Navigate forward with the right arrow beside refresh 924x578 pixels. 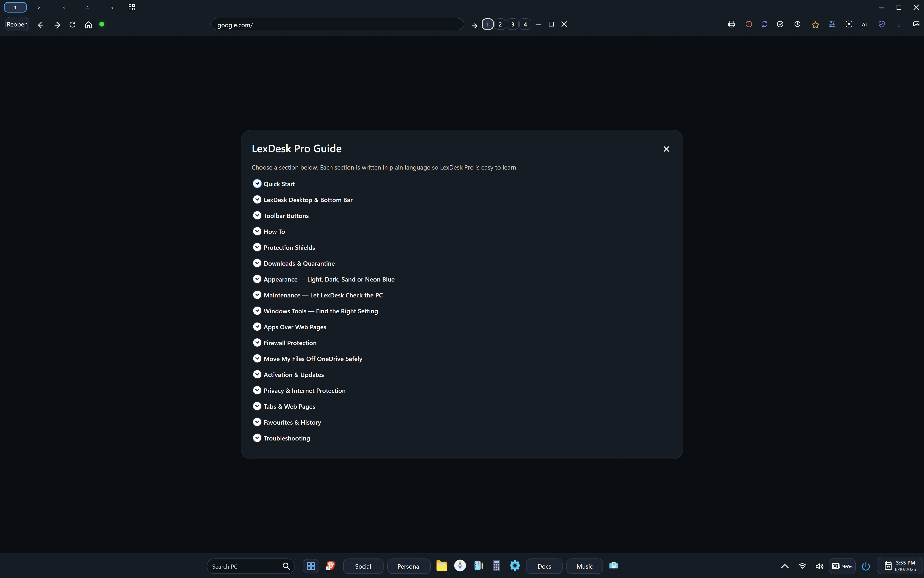(x=57, y=25)
